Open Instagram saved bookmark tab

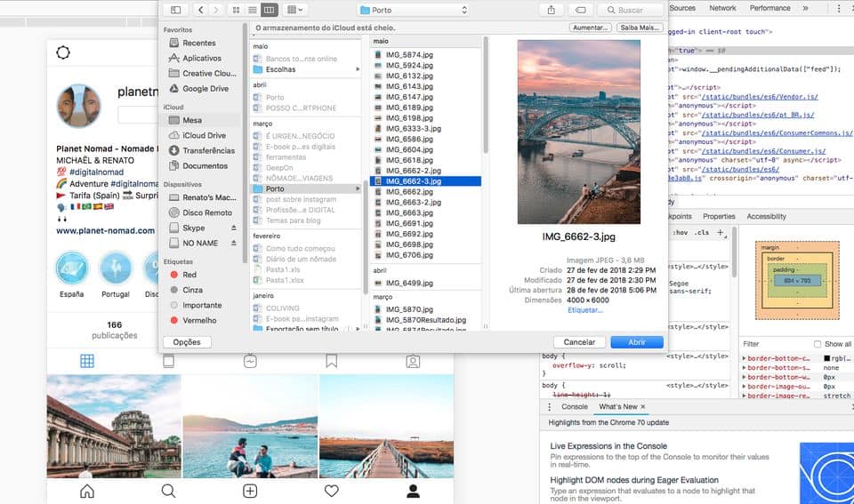tap(331, 361)
